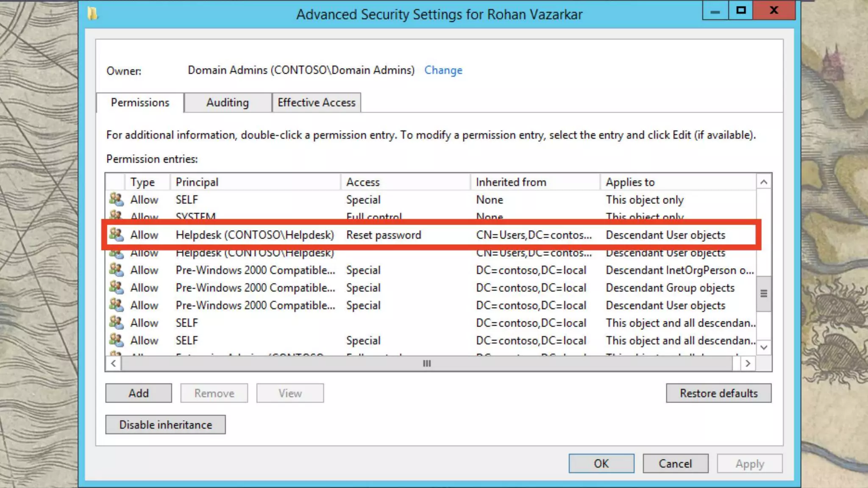Screen dimensions: 868x488
Task: Click Disable inheritance button
Action: [x=165, y=424]
